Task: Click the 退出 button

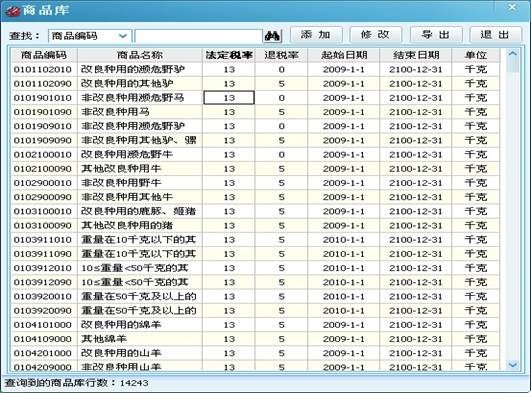Action: tap(495, 35)
